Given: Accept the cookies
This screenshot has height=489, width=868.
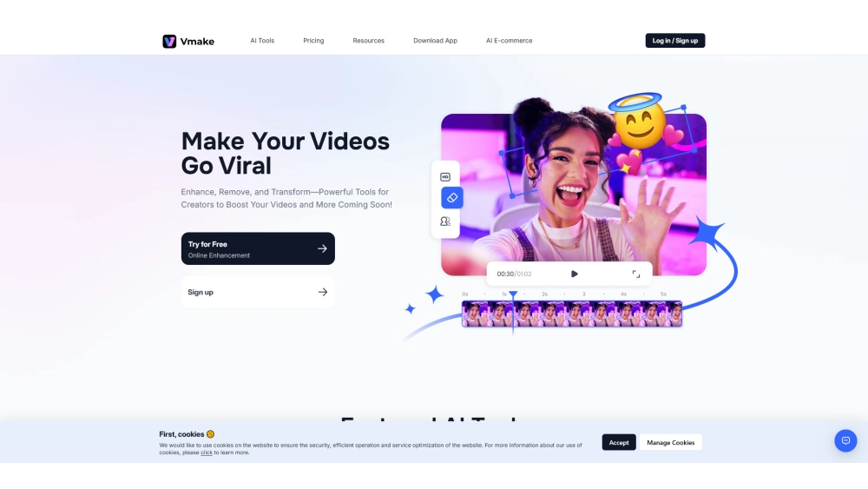Looking at the screenshot, I should tap(618, 442).
